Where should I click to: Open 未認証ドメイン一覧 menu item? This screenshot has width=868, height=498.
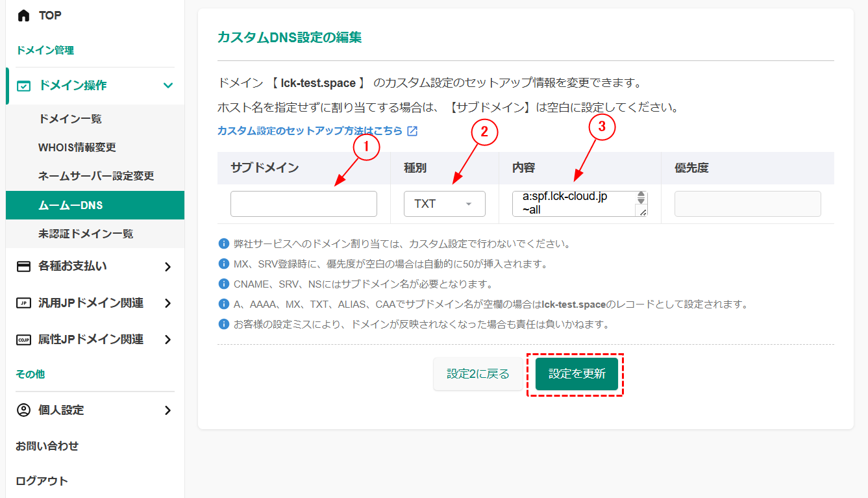click(86, 234)
